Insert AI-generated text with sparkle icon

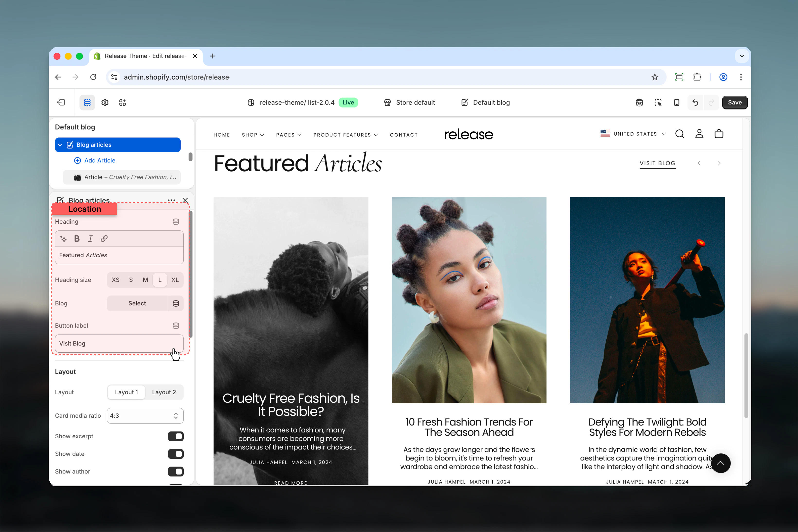point(63,239)
